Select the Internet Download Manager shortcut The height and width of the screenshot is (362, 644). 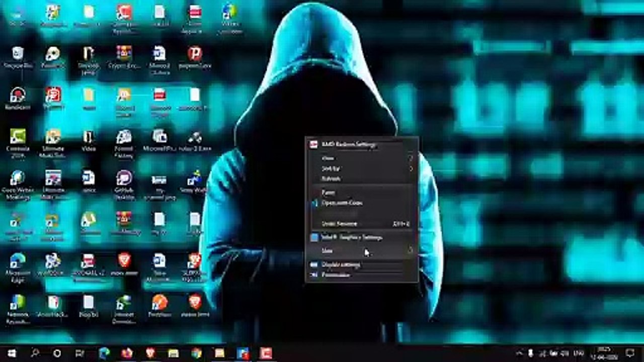tap(124, 309)
